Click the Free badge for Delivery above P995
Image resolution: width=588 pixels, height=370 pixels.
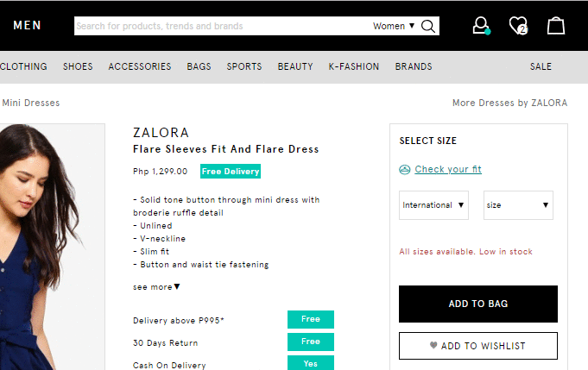coord(311,319)
